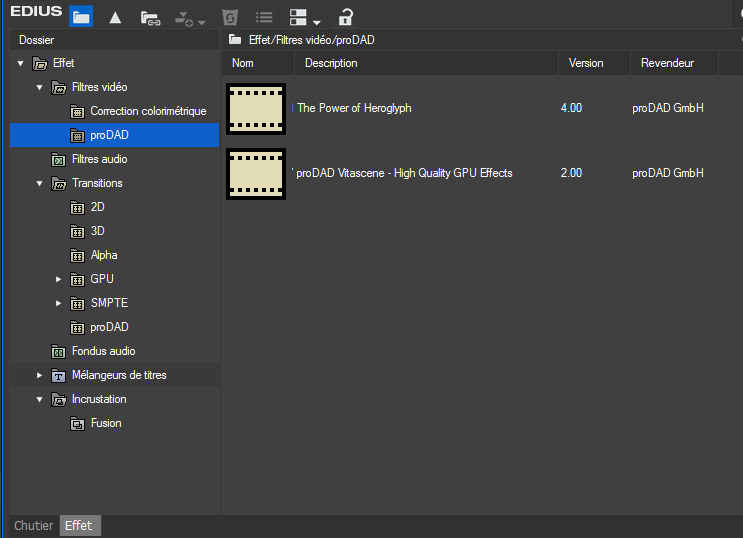Click the add-to-timeline toolbar icon
Viewport: 743px width, 538px height.
click(x=183, y=19)
